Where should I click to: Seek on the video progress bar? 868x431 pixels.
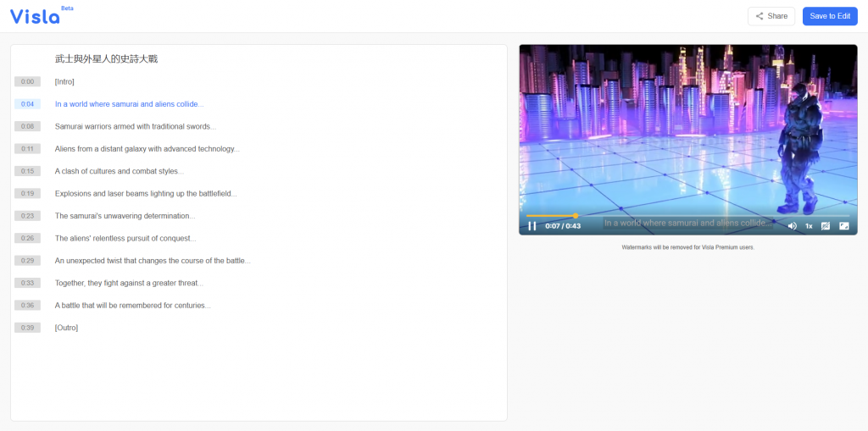tap(687, 215)
